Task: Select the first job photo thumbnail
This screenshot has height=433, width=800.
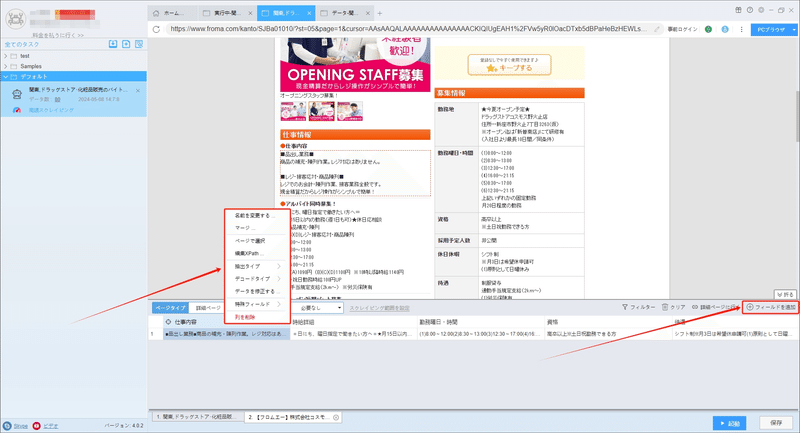Action: tap(293, 111)
